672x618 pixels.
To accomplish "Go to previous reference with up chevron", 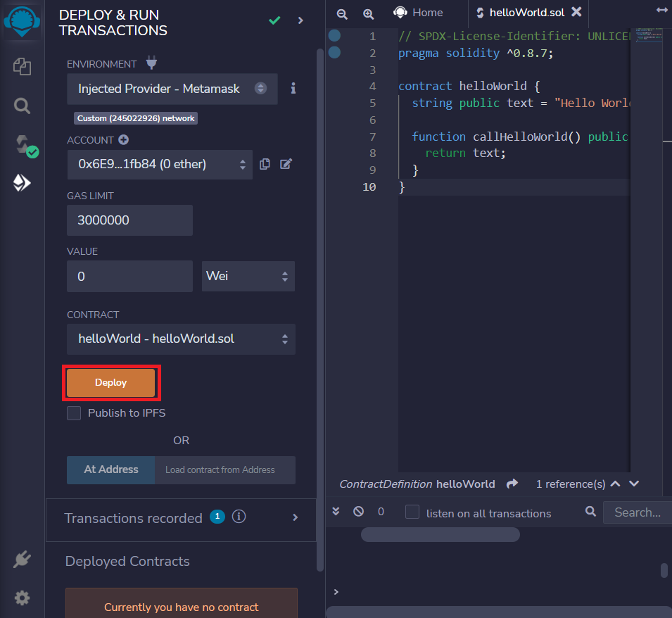I will 616,484.
